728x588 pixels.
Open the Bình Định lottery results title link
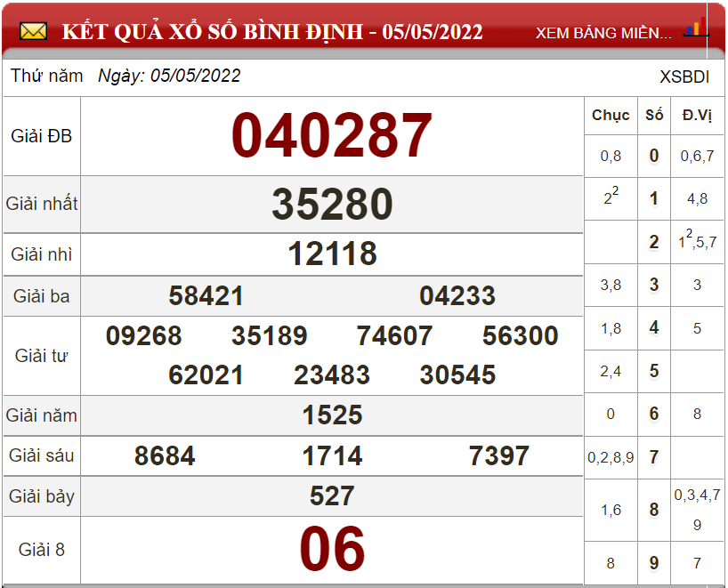point(272,33)
